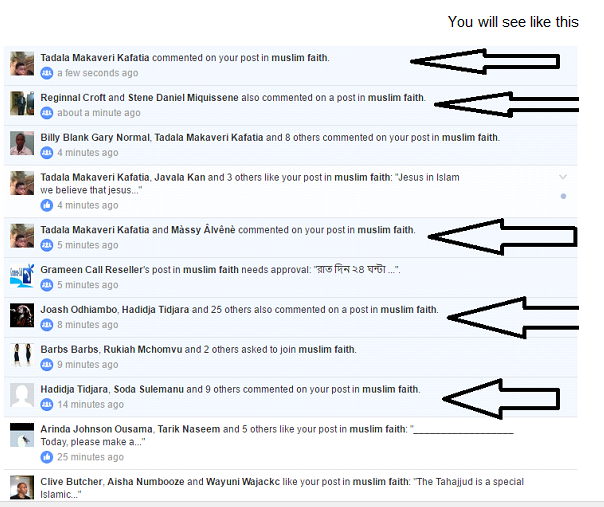Click timestamp 'about a minute ago'
Image resolution: width=604 pixels, height=507 pixels.
[99, 113]
